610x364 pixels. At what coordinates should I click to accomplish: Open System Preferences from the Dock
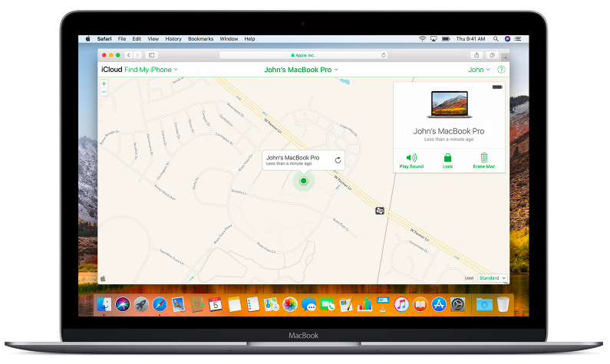[457, 304]
